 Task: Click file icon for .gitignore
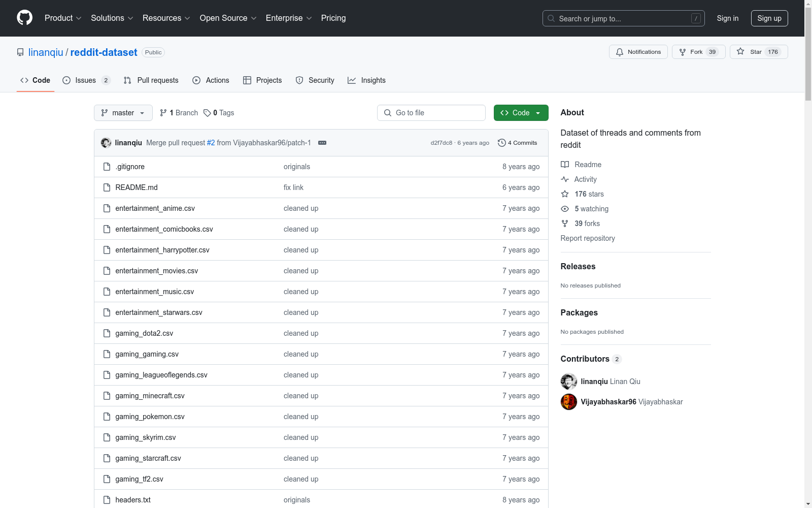click(107, 167)
